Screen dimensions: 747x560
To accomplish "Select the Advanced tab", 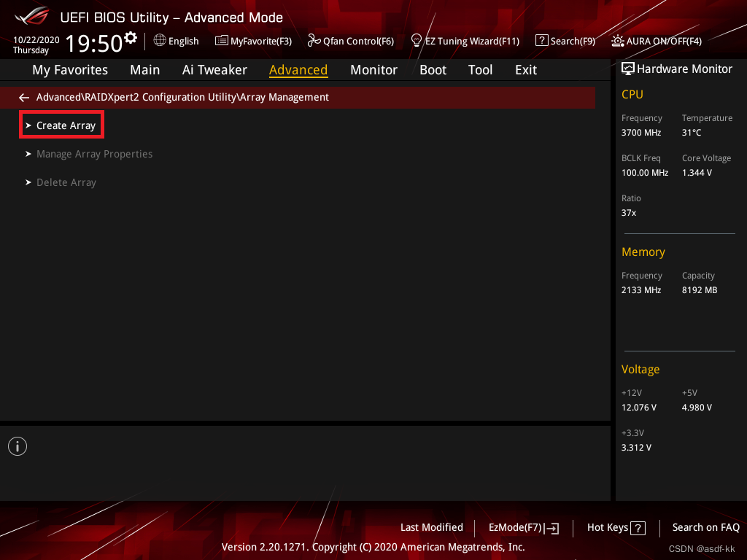I will pos(298,70).
